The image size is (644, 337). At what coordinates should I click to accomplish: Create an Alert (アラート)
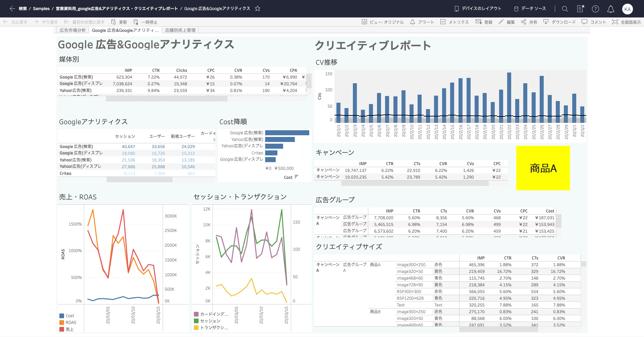[x=422, y=22]
